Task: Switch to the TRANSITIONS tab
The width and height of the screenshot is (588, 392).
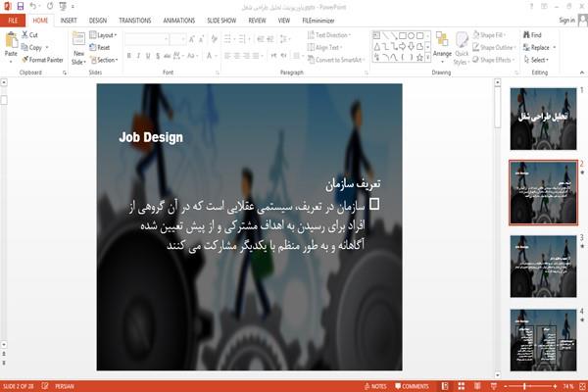Action: coord(135,21)
